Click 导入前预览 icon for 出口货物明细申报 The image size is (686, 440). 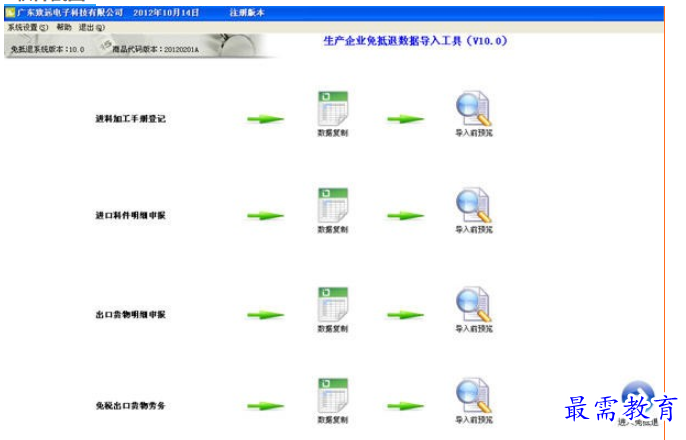click(x=473, y=304)
